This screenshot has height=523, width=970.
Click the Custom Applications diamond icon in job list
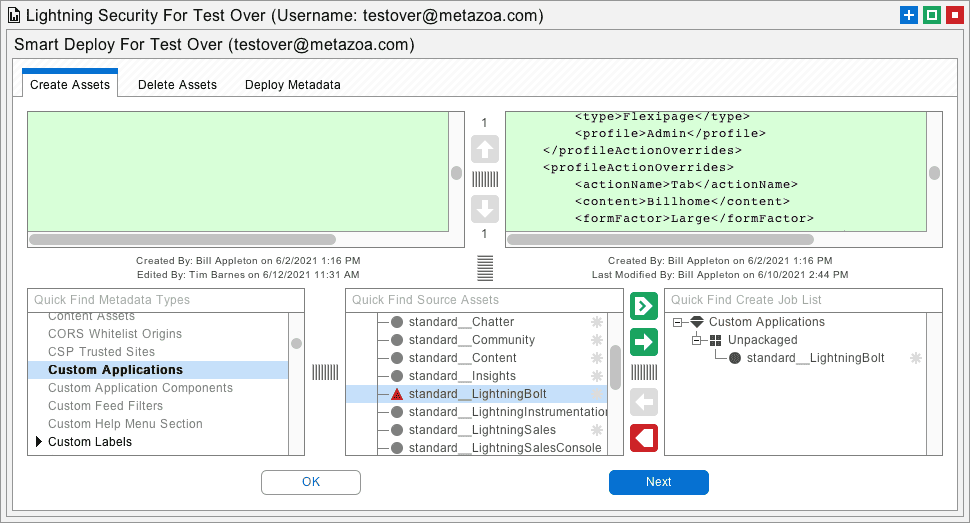click(697, 322)
